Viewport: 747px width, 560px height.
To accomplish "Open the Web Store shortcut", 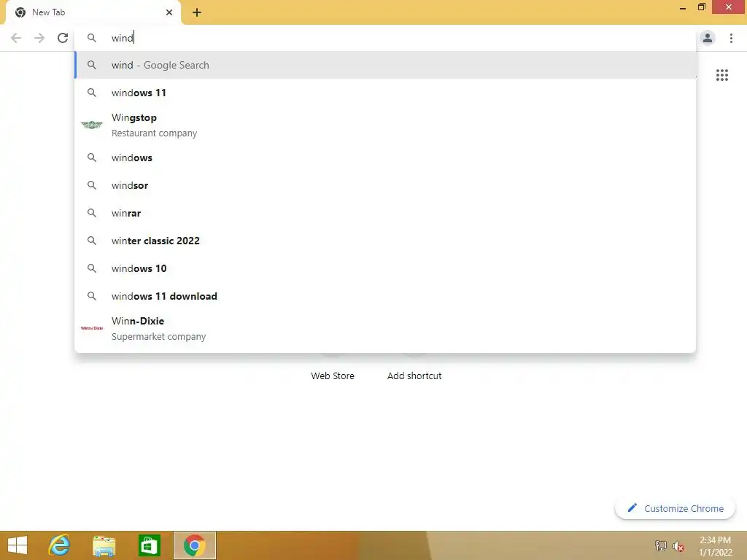I will 333,376.
